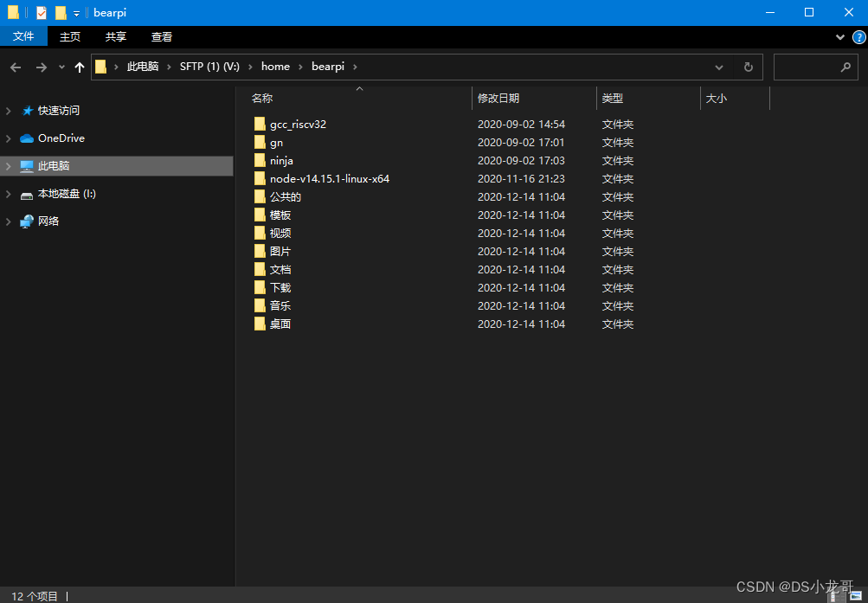
Task: Select 本地磁盘 (I:) in the navigation pane
Action: (x=67, y=194)
